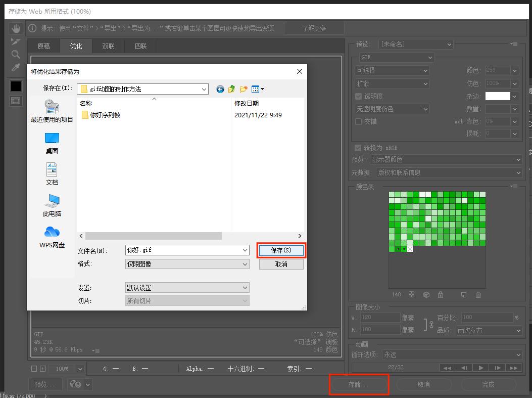Toggle the 透明度 transparency checkbox
Screen dimensions: 532x398
359,96
